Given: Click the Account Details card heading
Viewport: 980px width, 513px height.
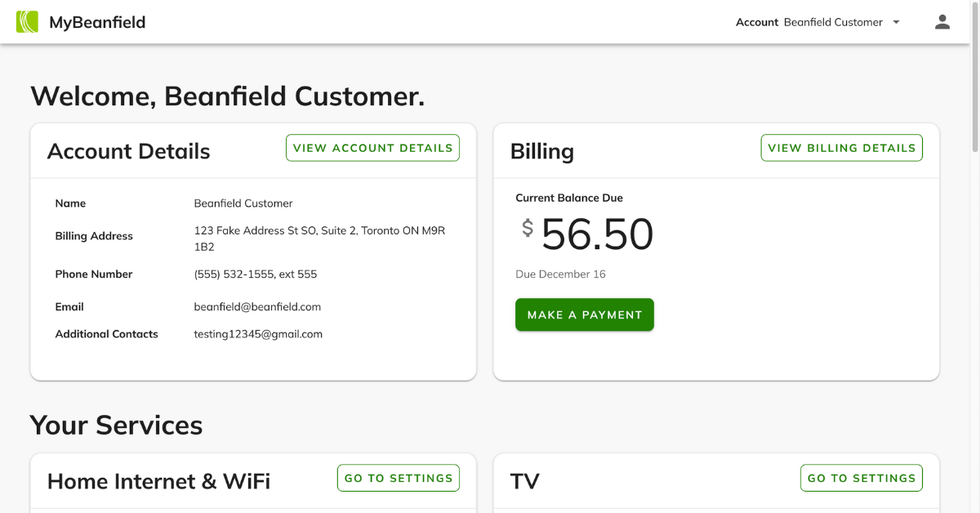Looking at the screenshot, I should click(x=128, y=151).
